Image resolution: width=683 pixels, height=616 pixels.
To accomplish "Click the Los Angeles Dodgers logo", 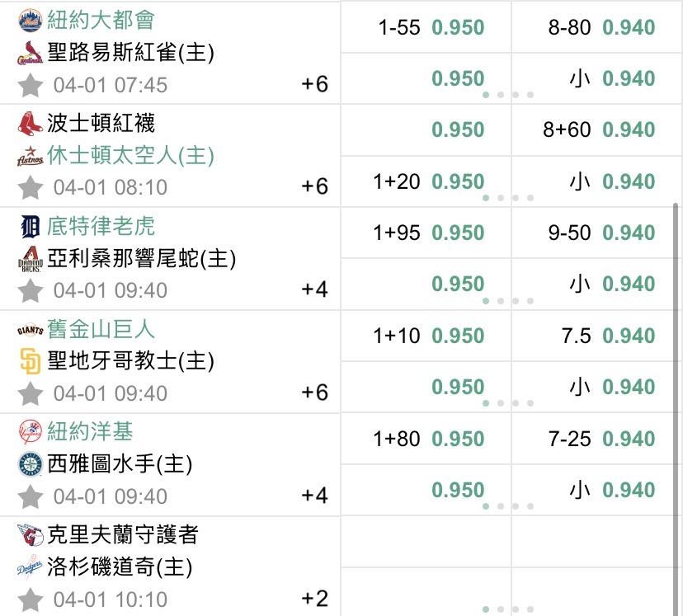I will pos(30,567).
